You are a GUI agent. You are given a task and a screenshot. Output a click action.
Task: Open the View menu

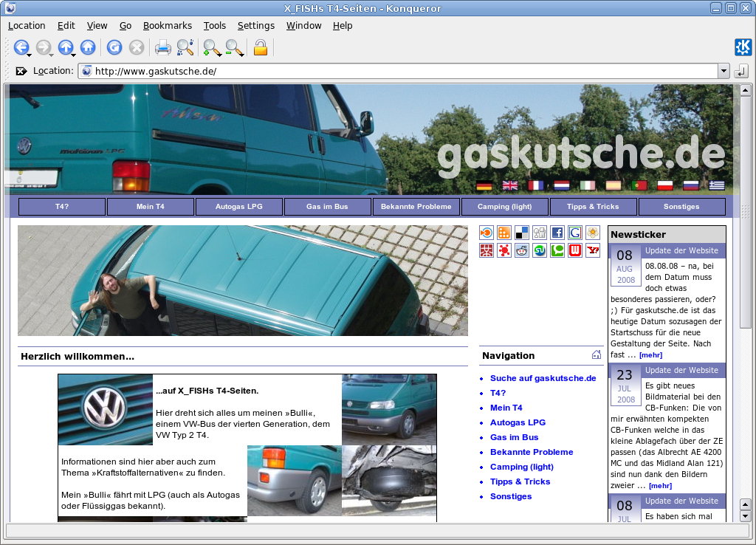(x=97, y=26)
